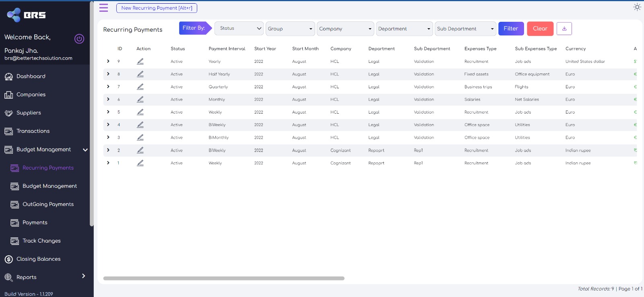Click the horizontal scrollbar under the table

pyautogui.click(x=224, y=278)
